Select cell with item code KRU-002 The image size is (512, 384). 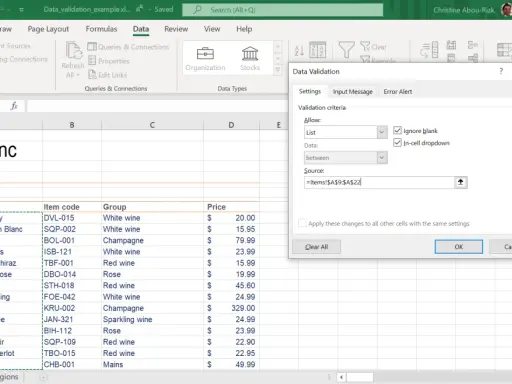tap(72, 308)
